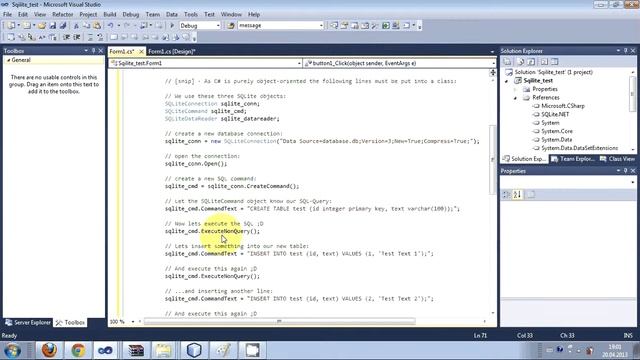Click the Save All toolbar icon
640x360 pixels.
point(63,26)
